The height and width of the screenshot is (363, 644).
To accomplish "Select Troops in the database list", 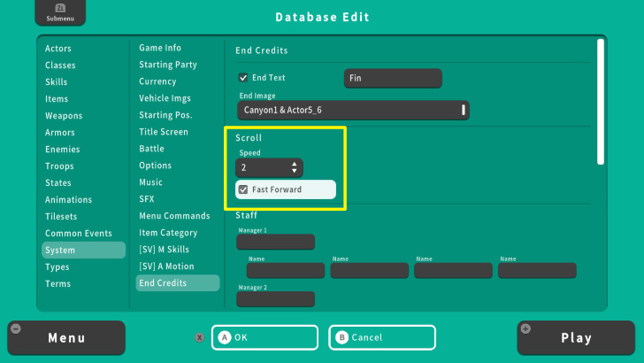I will [59, 166].
